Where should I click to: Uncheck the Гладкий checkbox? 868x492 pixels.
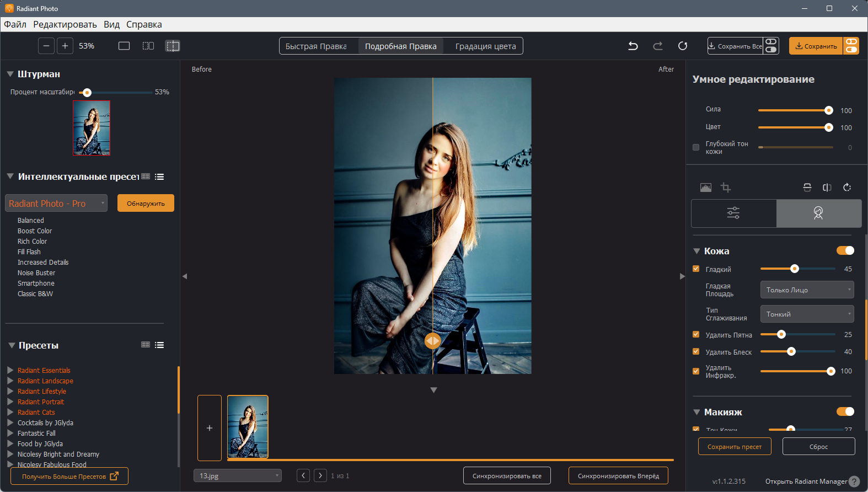tap(696, 269)
